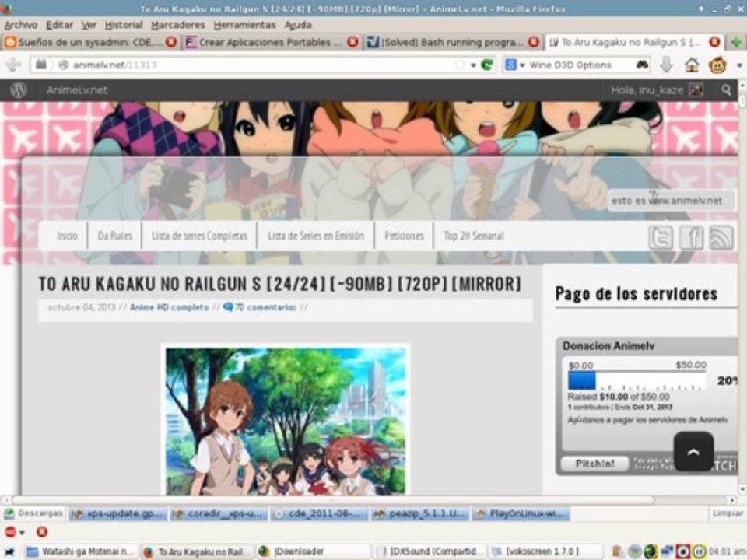
Task: Open the 70 comentarios link
Action: click(x=265, y=307)
